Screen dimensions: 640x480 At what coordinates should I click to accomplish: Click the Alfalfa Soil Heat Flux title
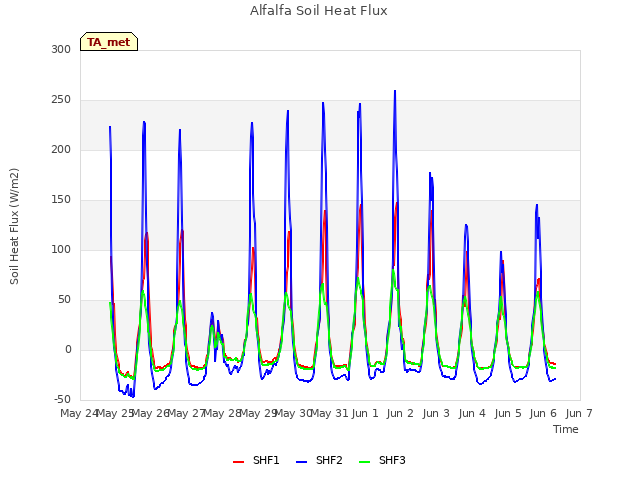pyautogui.click(x=319, y=11)
